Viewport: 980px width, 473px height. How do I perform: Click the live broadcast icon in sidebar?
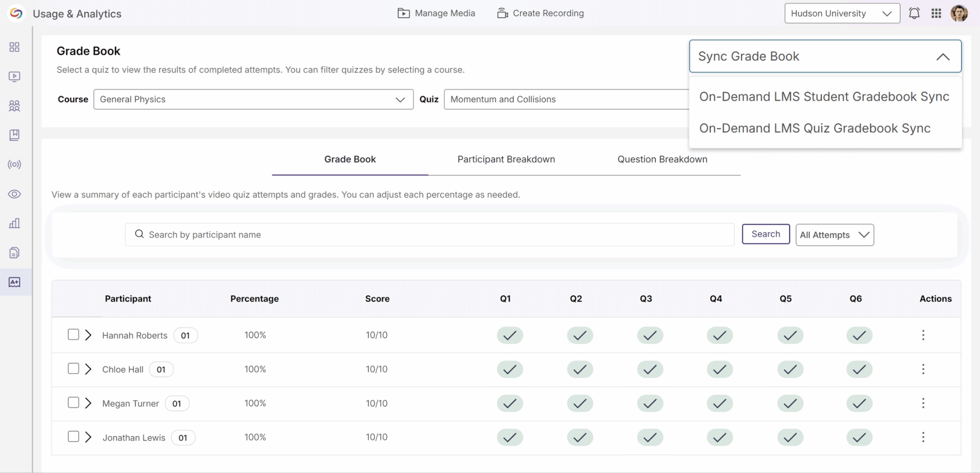14,164
